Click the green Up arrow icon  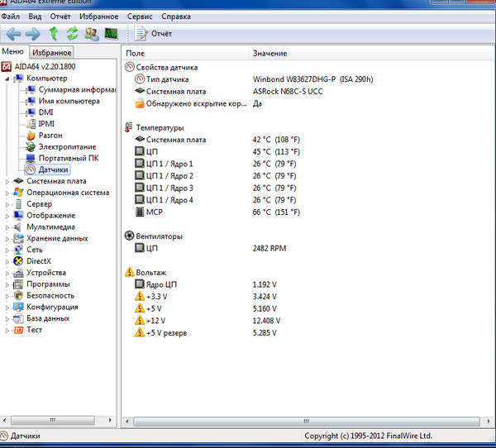pos(54,34)
